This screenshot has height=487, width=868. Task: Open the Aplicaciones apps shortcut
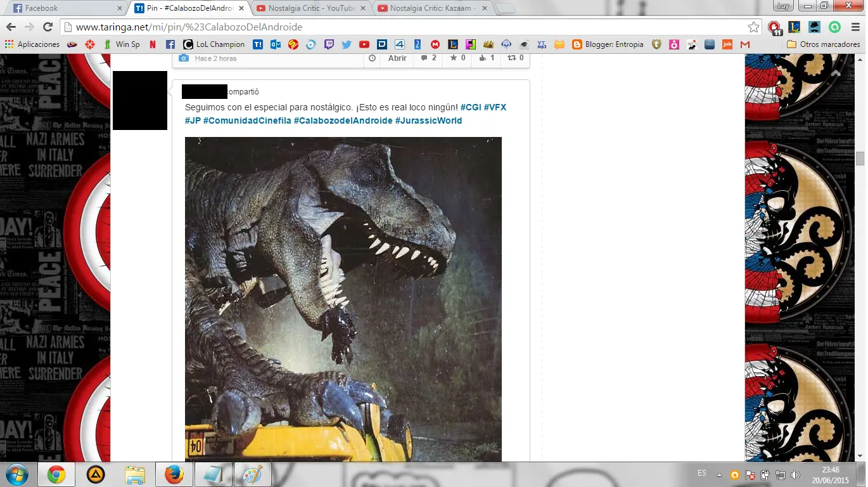32,44
